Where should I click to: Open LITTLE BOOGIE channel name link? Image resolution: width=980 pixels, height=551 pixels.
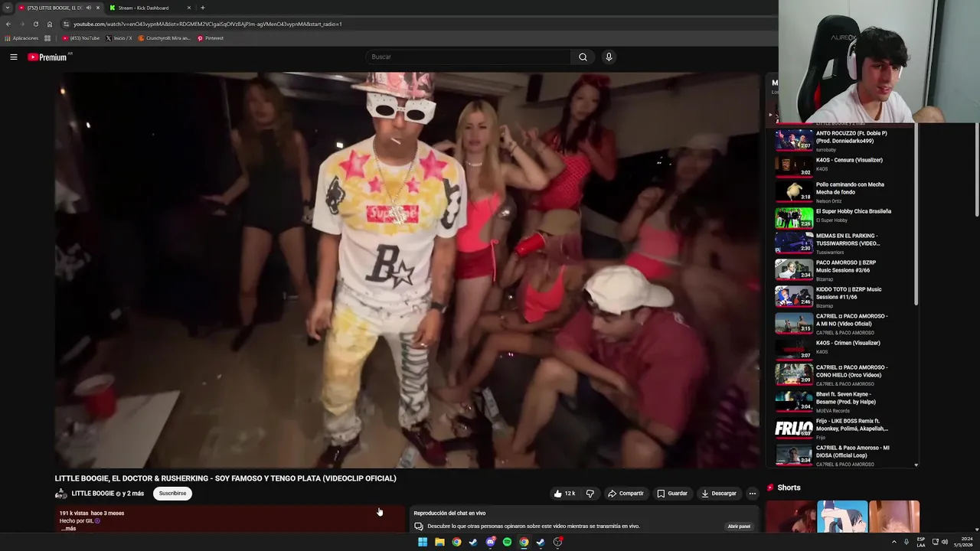[x=93, y=494]
